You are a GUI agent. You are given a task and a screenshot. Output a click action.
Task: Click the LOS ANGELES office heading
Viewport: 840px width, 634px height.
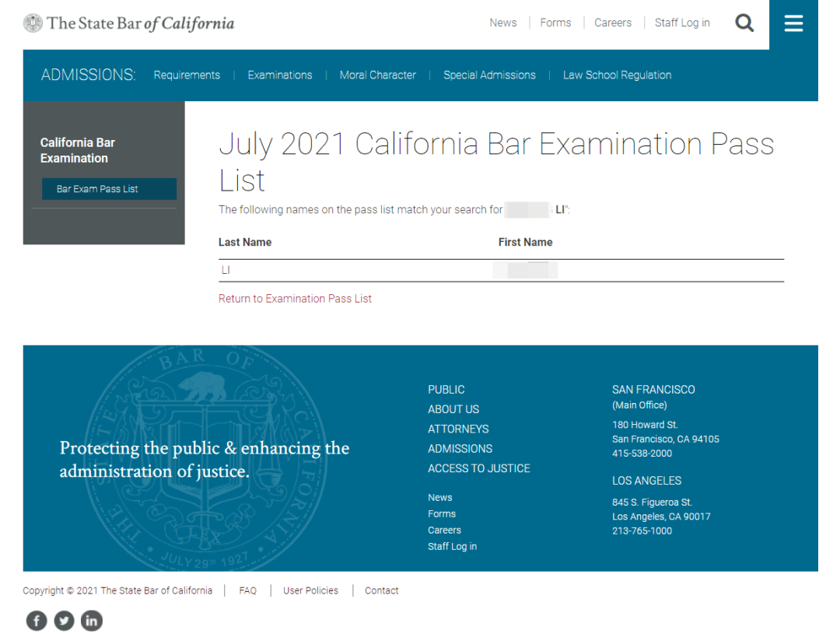[x=646, y=481]
